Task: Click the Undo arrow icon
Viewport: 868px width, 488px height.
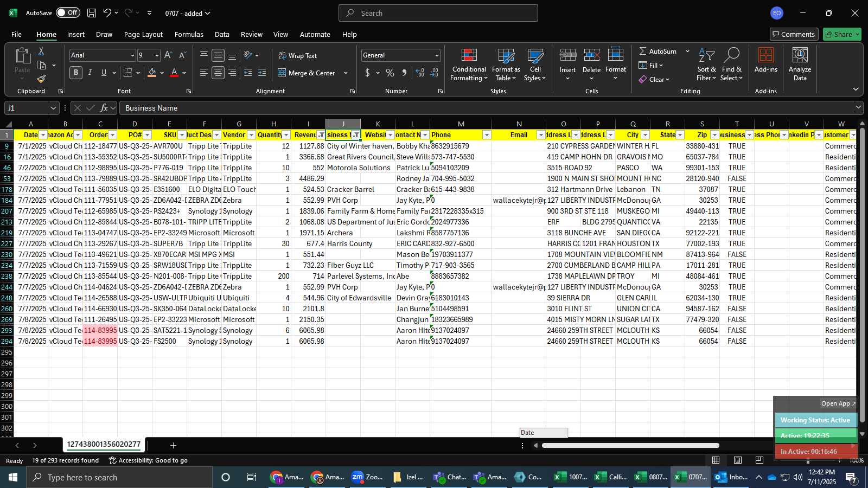Action: [107, 13]
